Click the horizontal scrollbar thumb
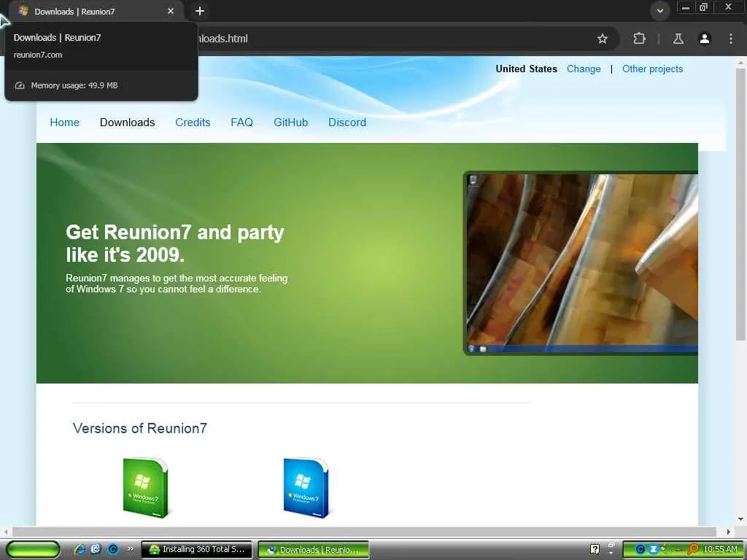The height and width of the screenshot is (560, 747). 365,532
